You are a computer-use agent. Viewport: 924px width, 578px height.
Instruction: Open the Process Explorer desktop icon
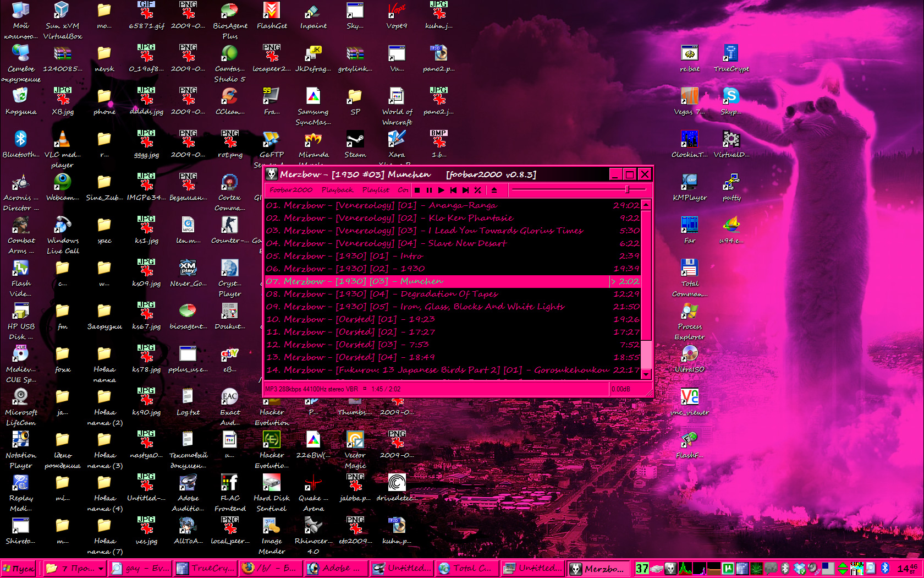click(690, 321)
